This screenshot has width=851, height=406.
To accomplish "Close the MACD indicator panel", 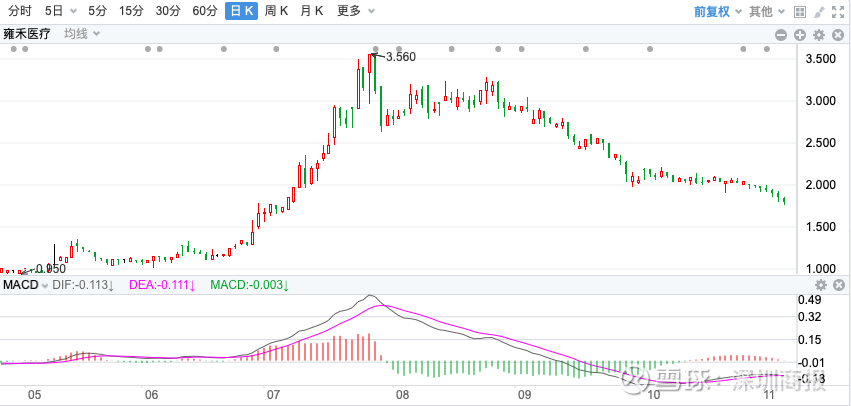I will 837,286.
